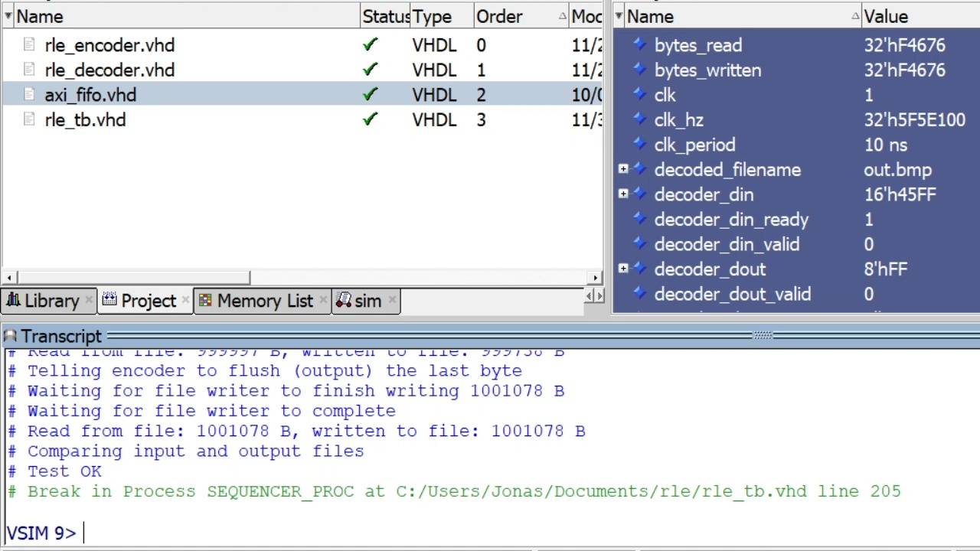Click the decoder_din_ready signal diamond icon
The width and height of the screenshot is (980, 551).
(x=639, y=219)
